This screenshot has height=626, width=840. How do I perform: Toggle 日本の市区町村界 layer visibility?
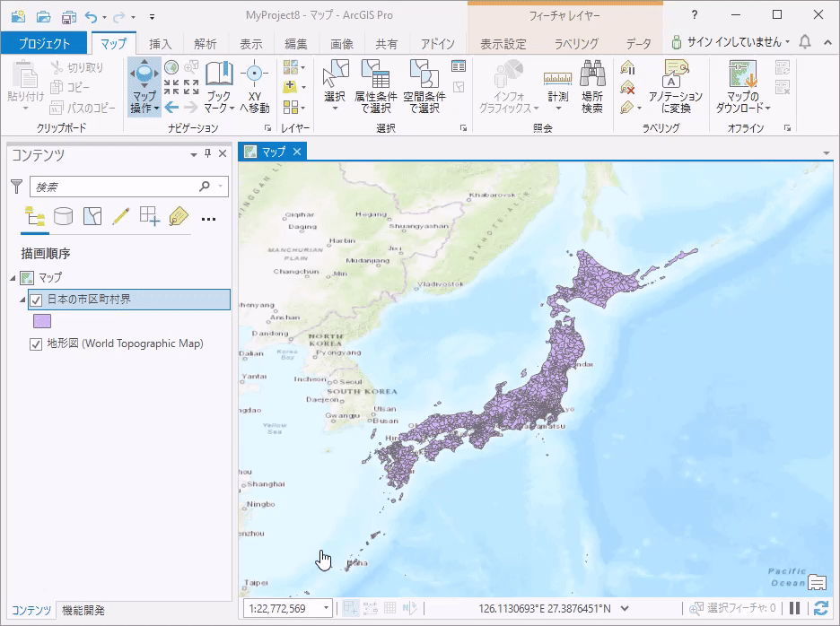(36, 300)
